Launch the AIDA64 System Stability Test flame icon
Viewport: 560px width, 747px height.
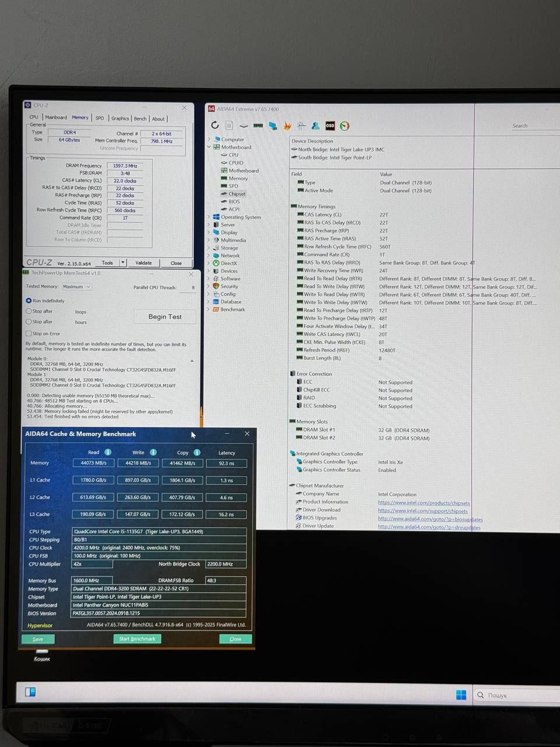tap(287, 125)
